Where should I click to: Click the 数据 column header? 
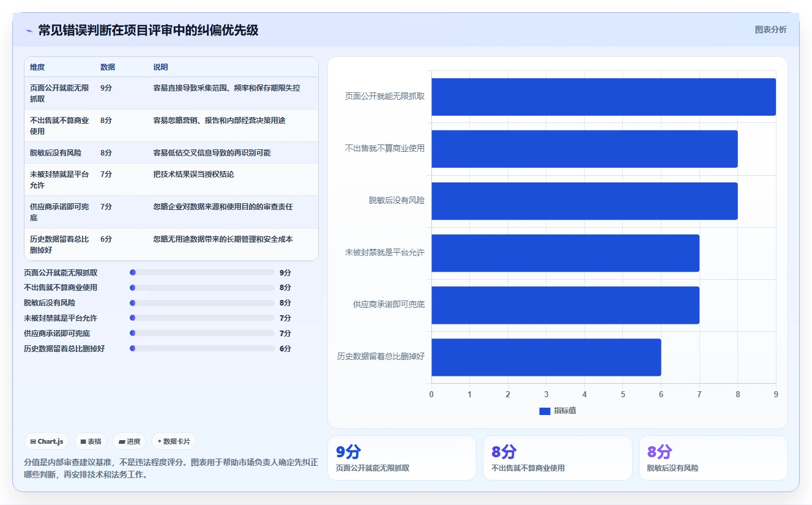[108, 67]
